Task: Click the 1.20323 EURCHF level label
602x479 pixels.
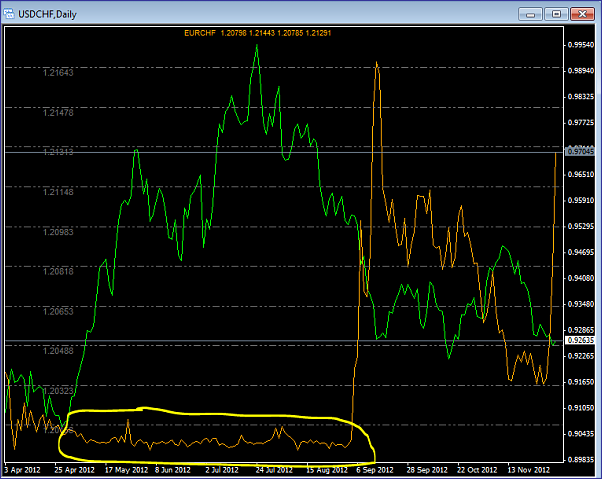Action: pyautogui.click(x=58, y=391)
